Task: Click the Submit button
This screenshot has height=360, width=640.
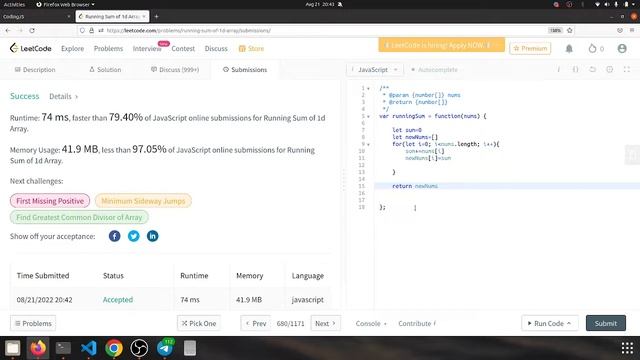Action: coord(606,323)
